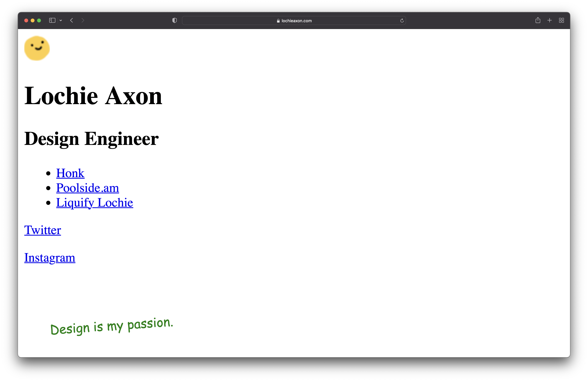The image size is (588, 381).
Task: Select the current browser tab
Action: pos(294,20)
